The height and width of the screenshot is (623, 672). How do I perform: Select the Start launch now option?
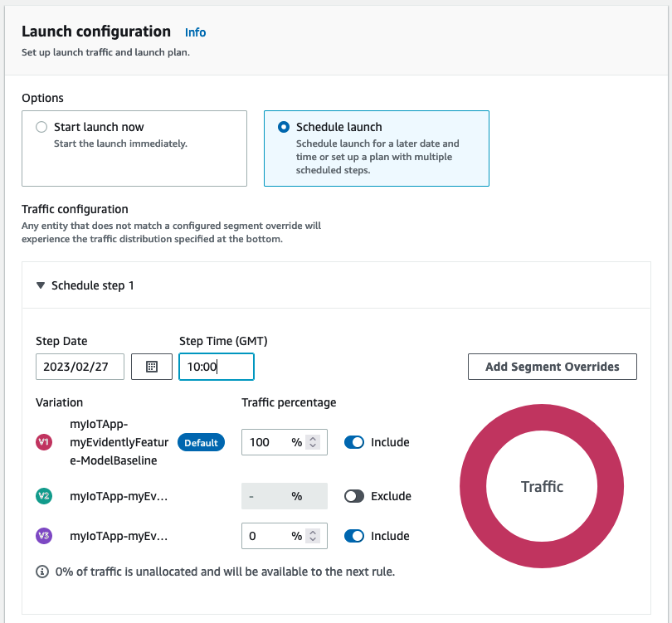(x=41, y=127)
